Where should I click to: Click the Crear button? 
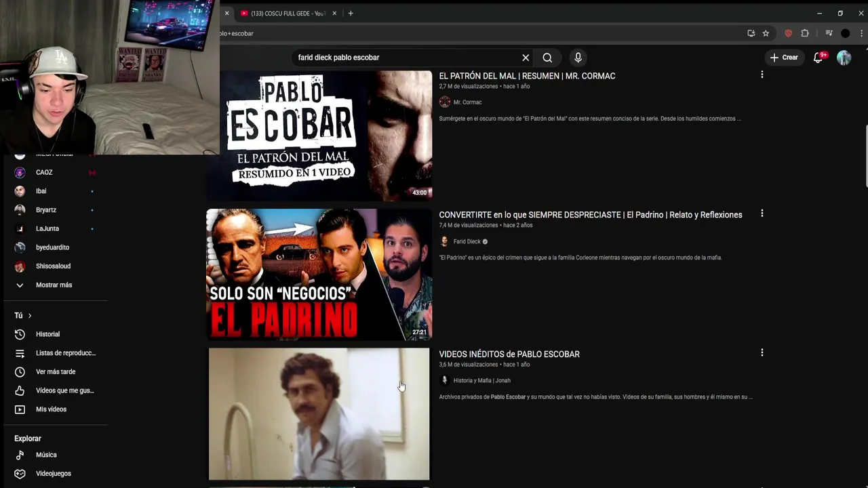(x=784, y=58)
